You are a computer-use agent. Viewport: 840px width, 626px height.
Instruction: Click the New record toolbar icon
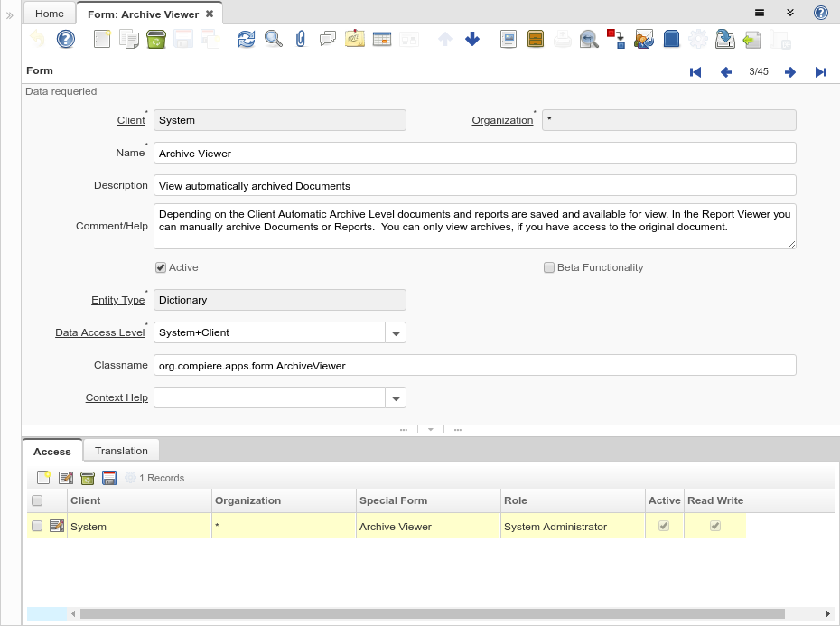click(102, 39)
